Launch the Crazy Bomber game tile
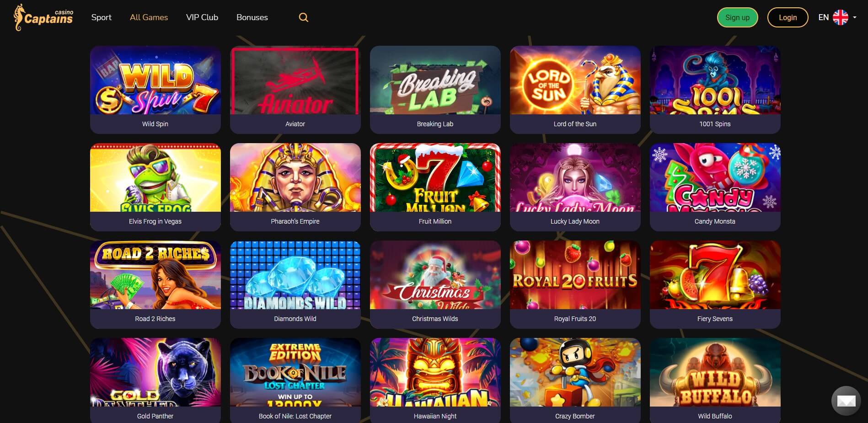 click(x=575, y=380)
